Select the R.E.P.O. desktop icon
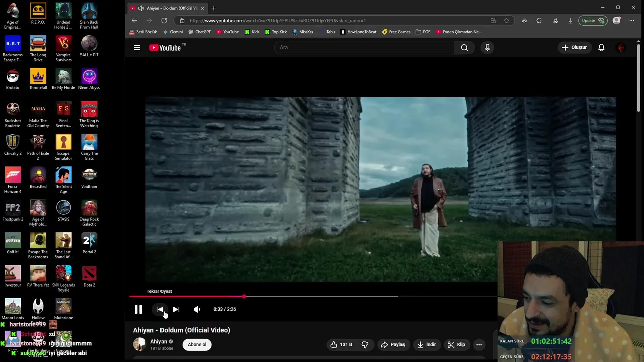 tap(38, 14)
